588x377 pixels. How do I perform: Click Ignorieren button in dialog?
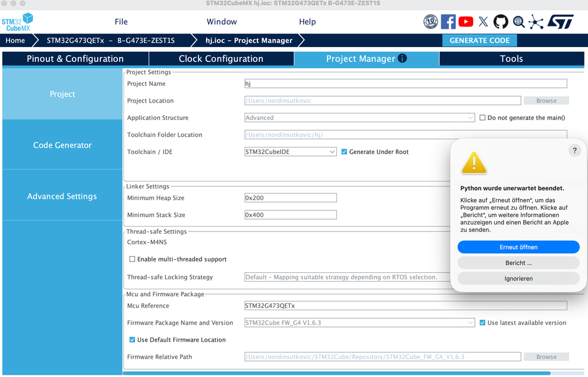tap(518, 279)
